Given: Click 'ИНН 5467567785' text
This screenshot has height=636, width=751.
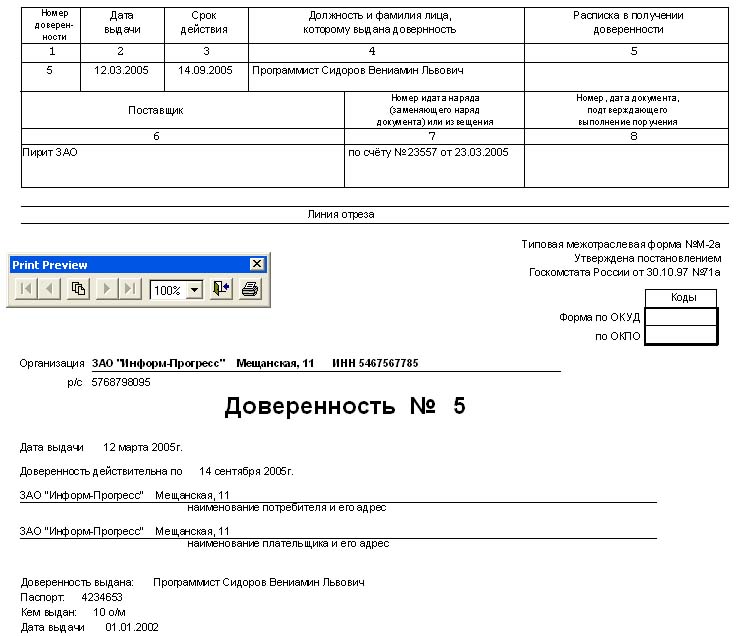Looking at the screenshot, I should [375, 363].
